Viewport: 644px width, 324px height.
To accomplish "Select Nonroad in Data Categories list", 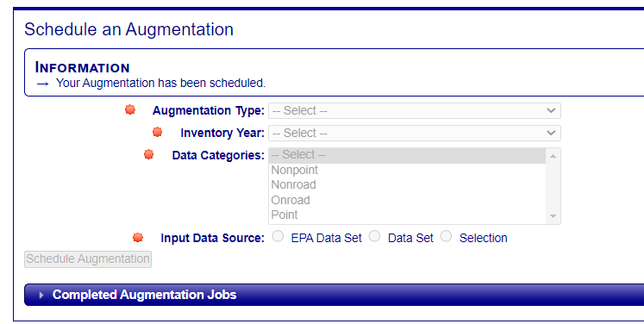I will pyautogui.click(x=294, y=184).
